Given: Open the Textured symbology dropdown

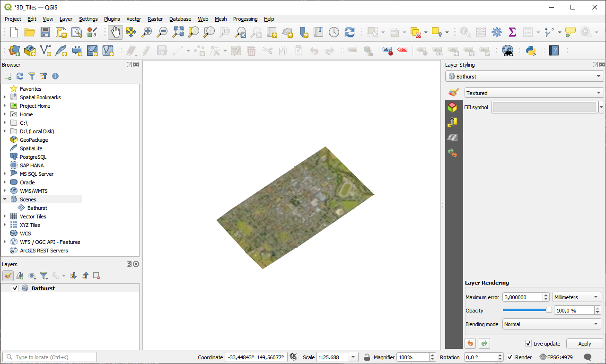Looking at the screenshot, I should click(x=534, y=93).
